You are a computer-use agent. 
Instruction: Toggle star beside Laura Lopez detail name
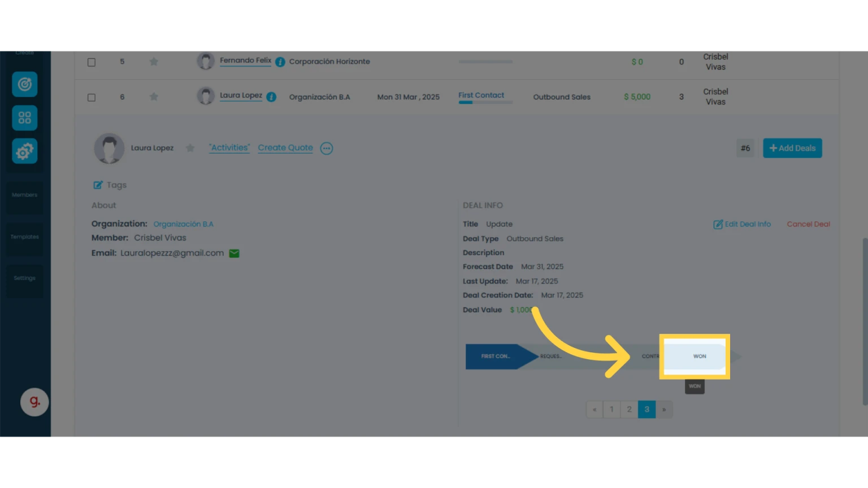pos(190,148)
